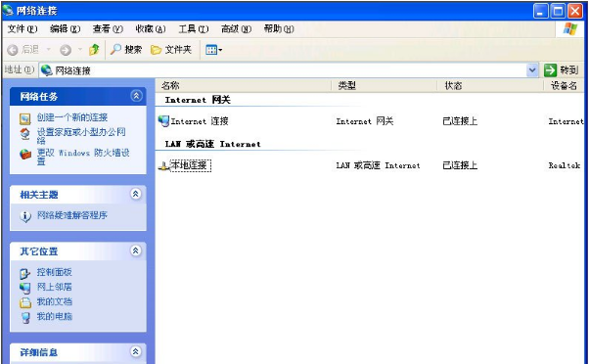The height and width of the screenshot is (364, 589).
Task: Click the troubleshooter info icon
Action: (x=25, y=216)
